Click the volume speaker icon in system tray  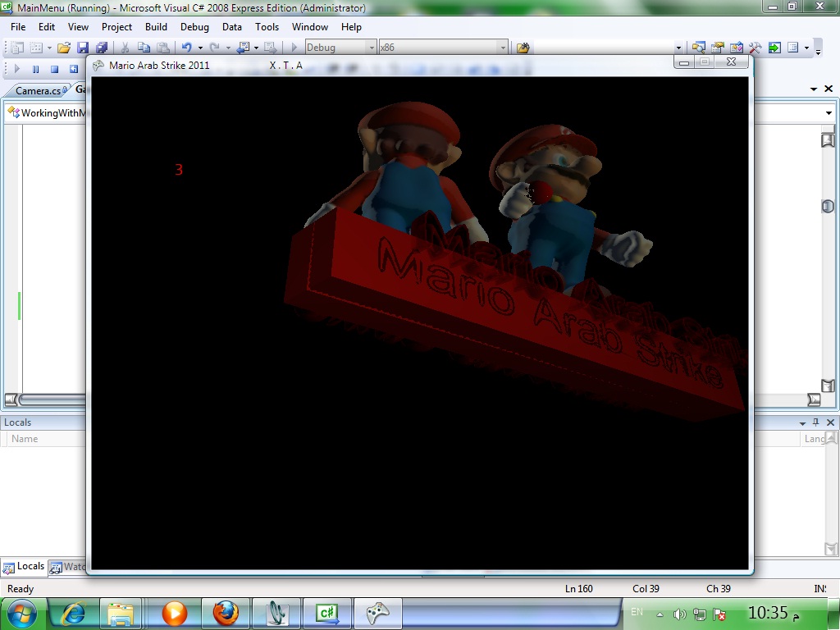click(x=679, y=614)
